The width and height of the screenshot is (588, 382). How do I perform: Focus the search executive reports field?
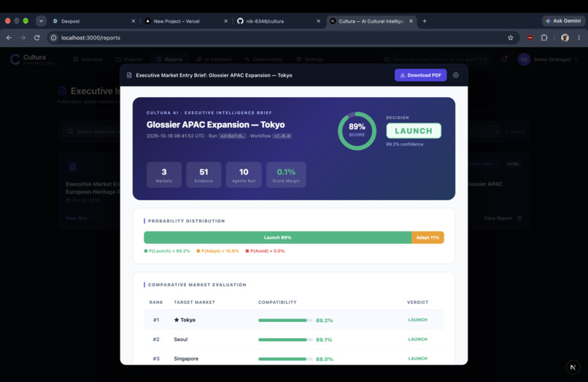tap(92, 131)
